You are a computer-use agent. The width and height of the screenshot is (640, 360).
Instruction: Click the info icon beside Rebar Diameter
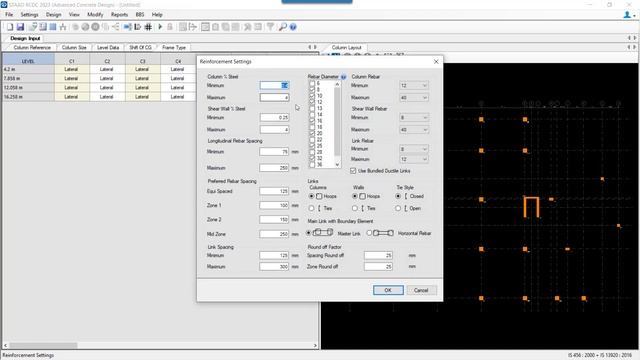(x=343, y=77)
